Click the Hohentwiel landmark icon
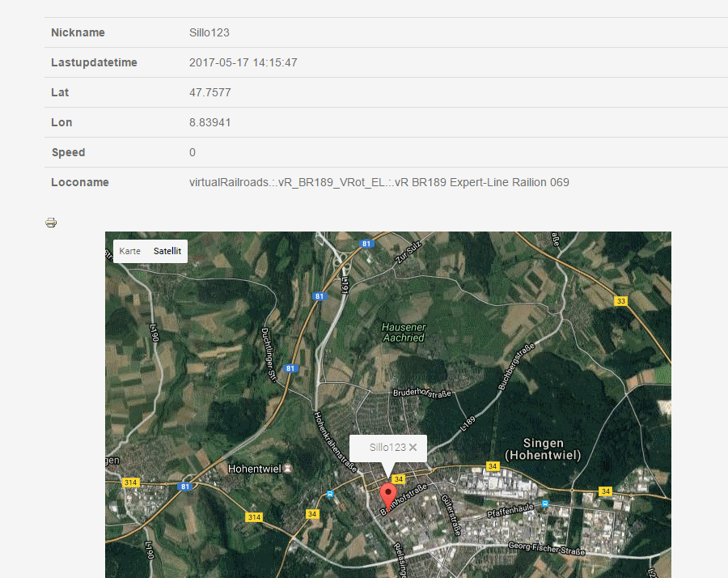Image resolution: width=728 pixels, height=578 pixels. tap(290, 468)
